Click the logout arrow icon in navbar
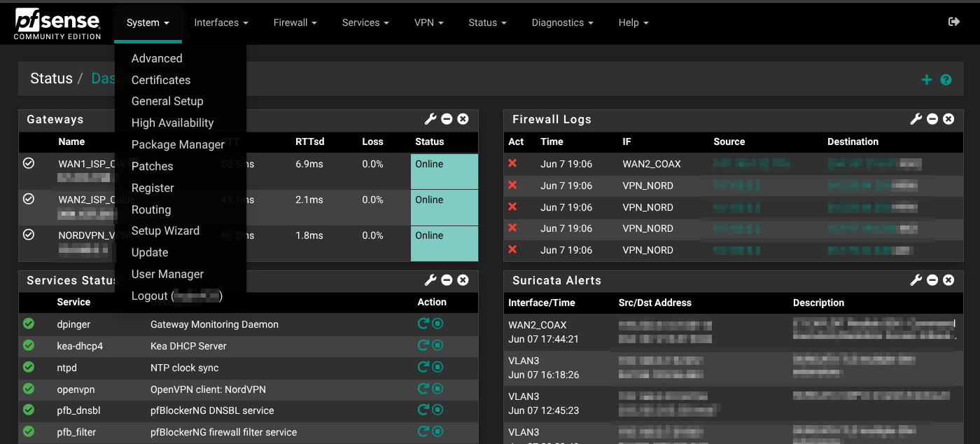Screen dimensions: 980x444 953,22
